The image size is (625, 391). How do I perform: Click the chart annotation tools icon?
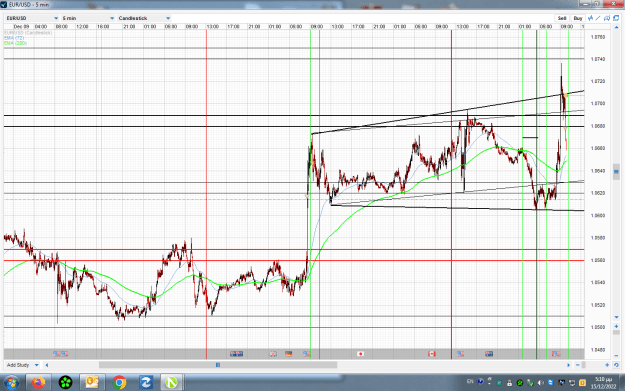click(607, 18)
